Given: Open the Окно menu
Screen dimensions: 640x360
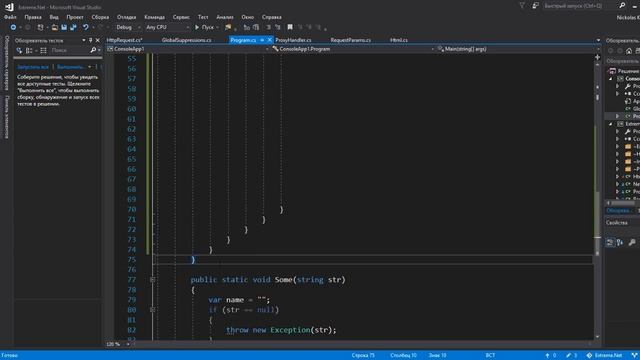Looking at the screenshot, I should [247, 17].
